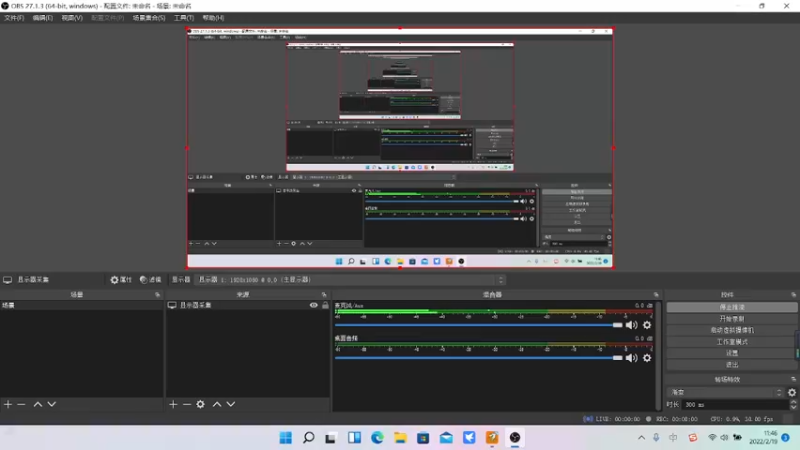Toggle visibility eye of display capture source
Screen dimensions: 800x450
(x=313, y=305)
